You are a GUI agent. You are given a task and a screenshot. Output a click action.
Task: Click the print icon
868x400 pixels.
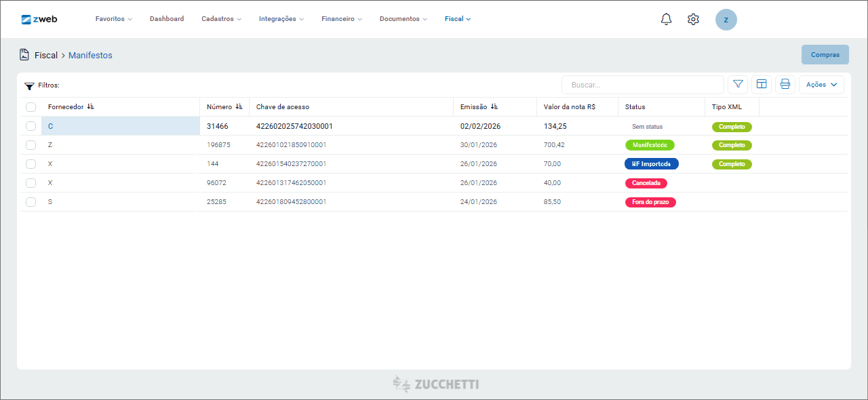click(785, 85)
